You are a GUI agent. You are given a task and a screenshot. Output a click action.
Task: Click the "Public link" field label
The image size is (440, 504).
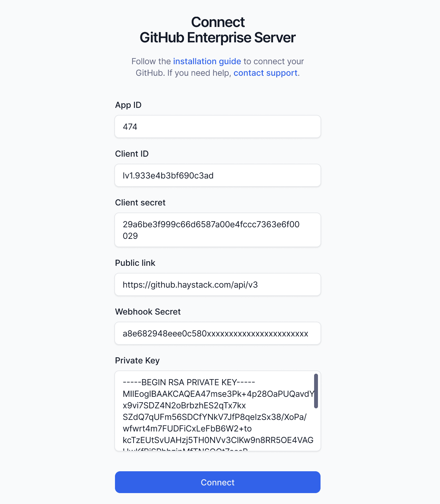point(135,263)
